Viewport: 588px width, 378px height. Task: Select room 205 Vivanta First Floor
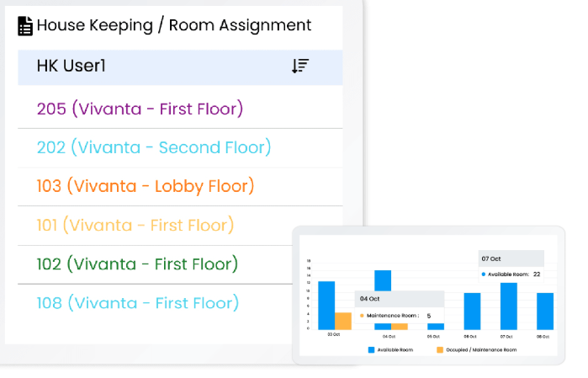(x=140, y=109)
